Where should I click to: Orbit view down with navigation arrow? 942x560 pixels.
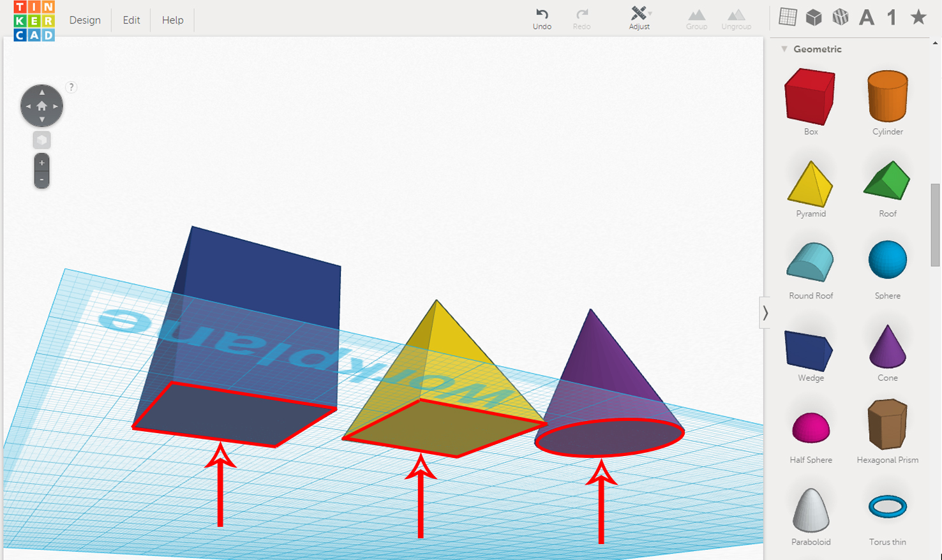[x=42, y=119]
